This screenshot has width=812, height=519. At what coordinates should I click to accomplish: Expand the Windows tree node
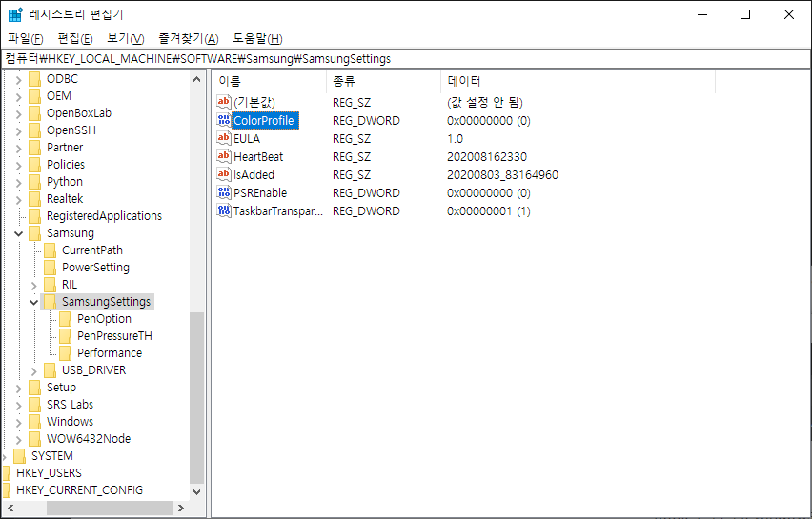click(x=19, y=422)
